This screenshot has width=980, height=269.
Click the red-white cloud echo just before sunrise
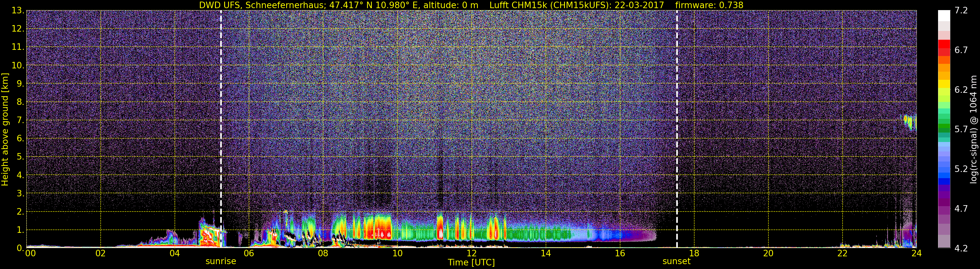click(x=208, y=235)
